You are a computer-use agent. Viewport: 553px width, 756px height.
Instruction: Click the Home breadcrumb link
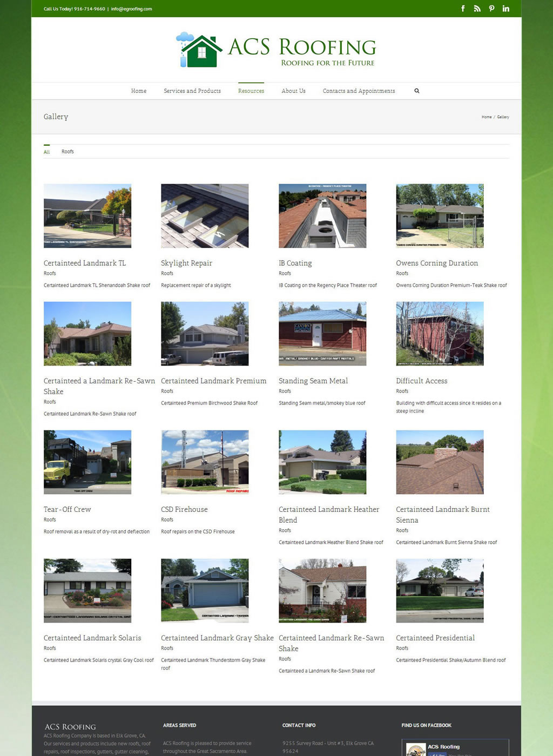(487, 117)
